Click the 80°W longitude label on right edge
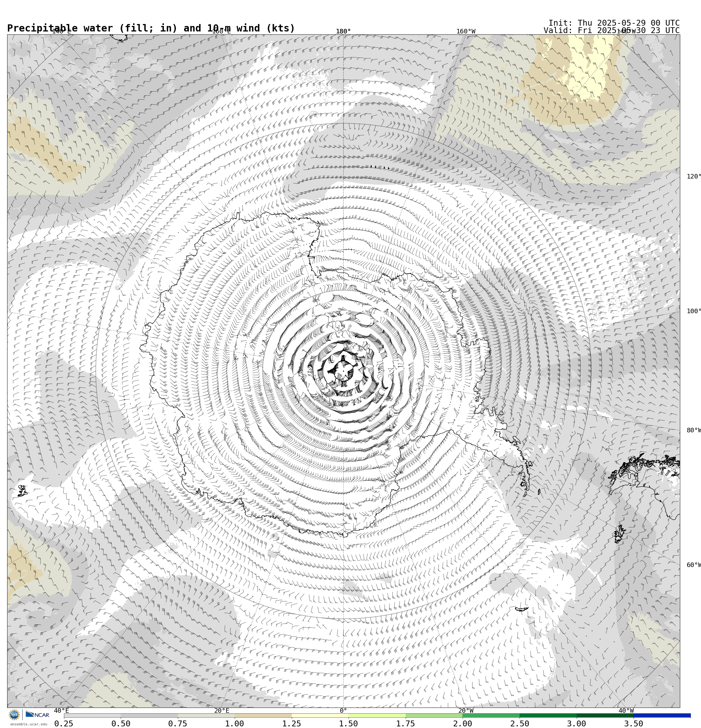This screenshot has width=701, height=728. point(694,430)
